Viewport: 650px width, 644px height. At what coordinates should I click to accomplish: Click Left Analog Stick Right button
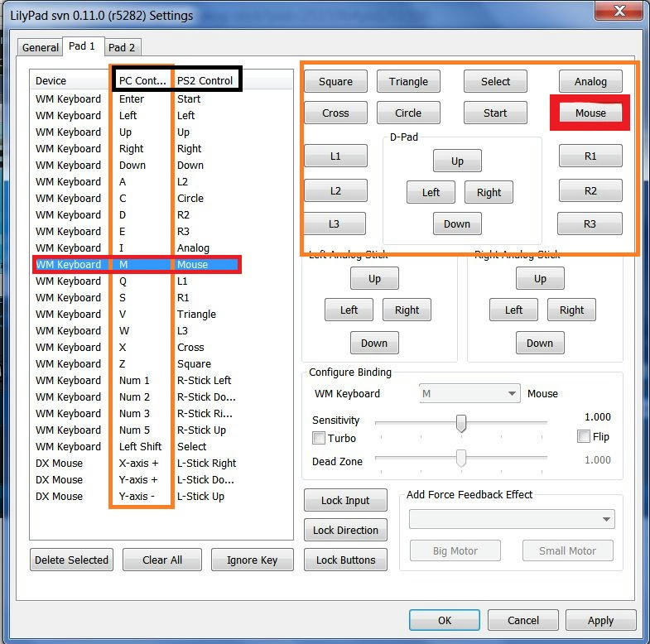click(x=407, y=310)
